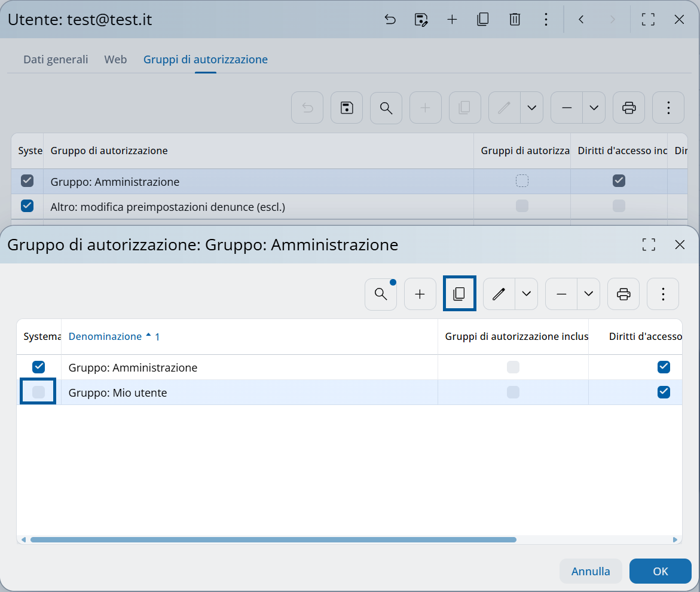Expand dropdown arrow next to dialog minus icon
The image size is (700, 592).
coord(588,294)
